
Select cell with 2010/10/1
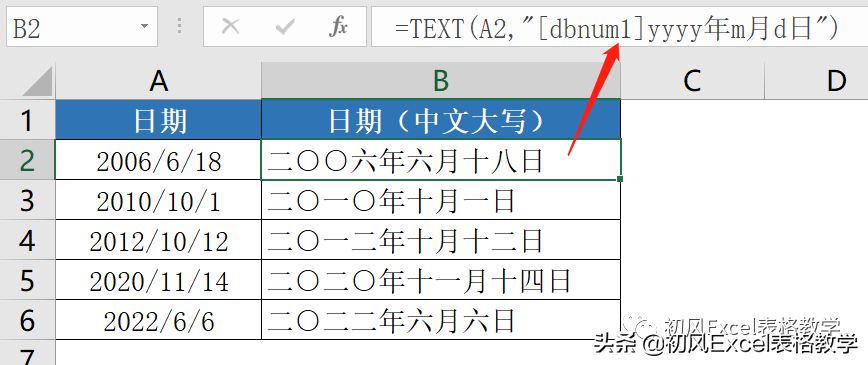tap(158, 199)
